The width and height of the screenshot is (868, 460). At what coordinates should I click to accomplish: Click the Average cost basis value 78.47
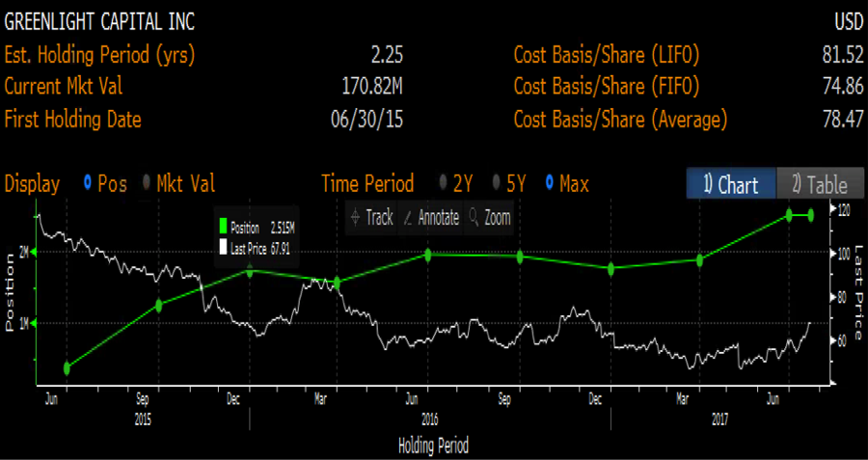[843, 119]
